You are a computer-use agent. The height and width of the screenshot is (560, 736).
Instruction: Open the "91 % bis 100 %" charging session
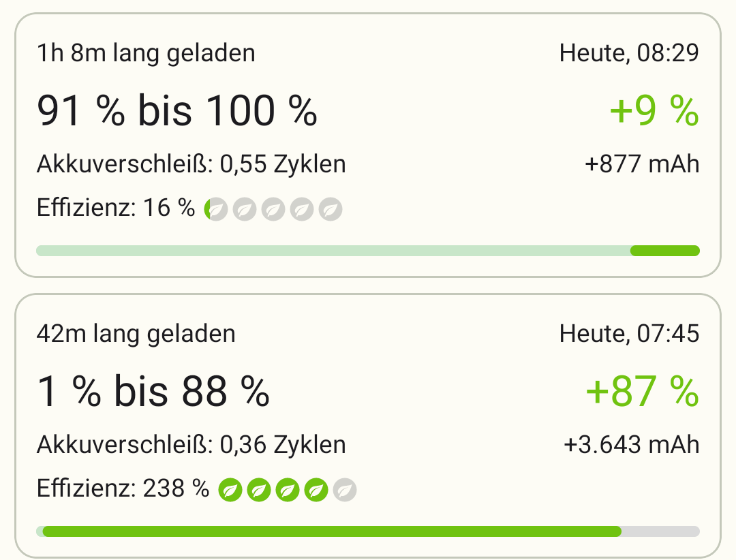pyautogui.click(x=177, y=110)
